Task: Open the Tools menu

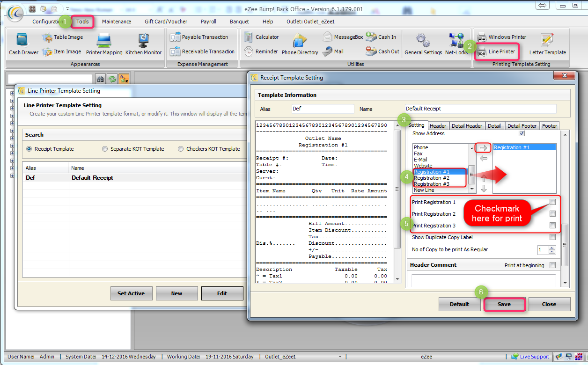Action: pyautogui.click(x=83, y=22)
